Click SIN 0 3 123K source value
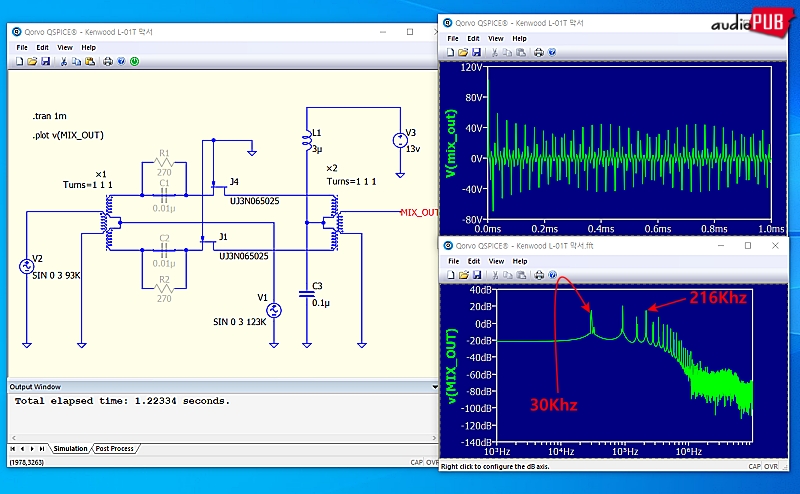 [239, 322]
